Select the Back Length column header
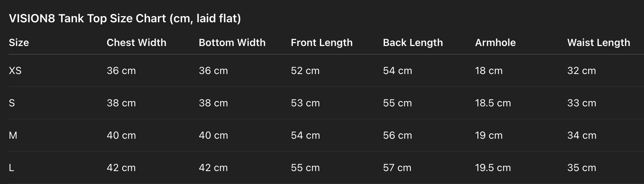Screen dimensions: 644x184 pos(413,42)
